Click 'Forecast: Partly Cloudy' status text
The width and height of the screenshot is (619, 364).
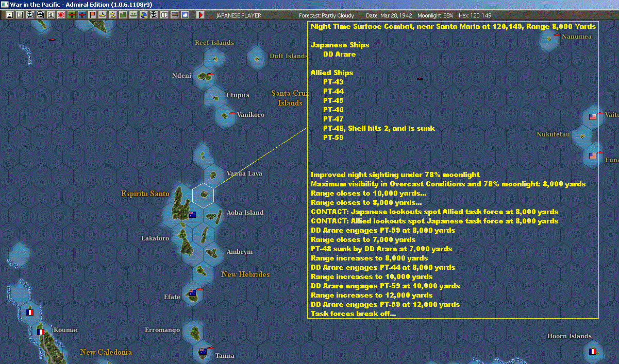click(327, 15)
